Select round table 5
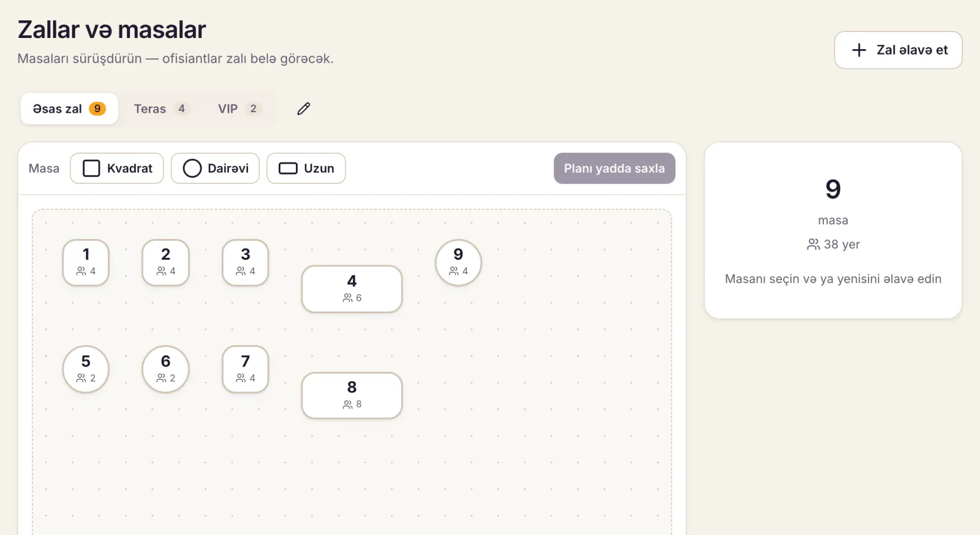The image size is (980, 535). [x=86, y=369]
